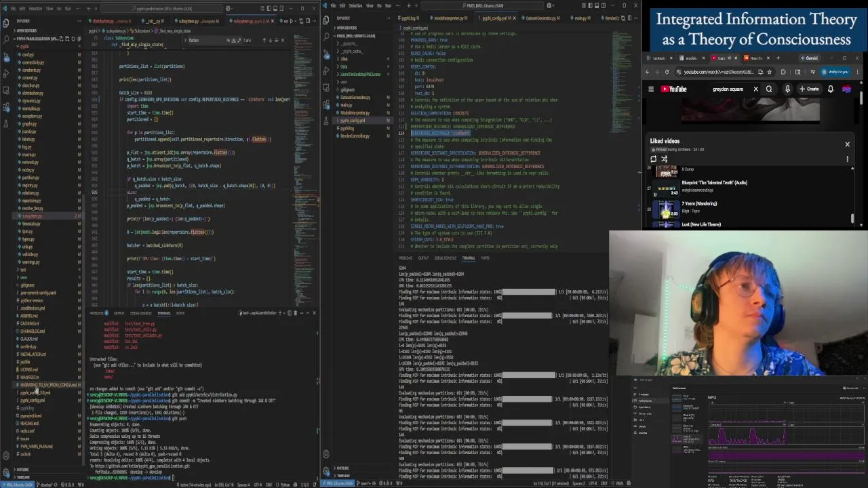The width and height of the screenshot is (868, 488).
Task: Expand replace toggle arrow in find widget
Action: coord(185,40)
